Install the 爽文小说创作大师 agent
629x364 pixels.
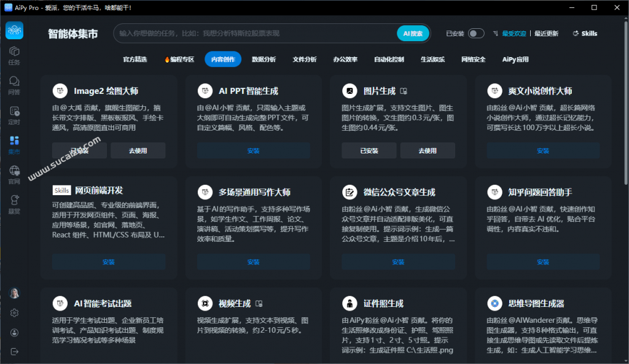543,151
